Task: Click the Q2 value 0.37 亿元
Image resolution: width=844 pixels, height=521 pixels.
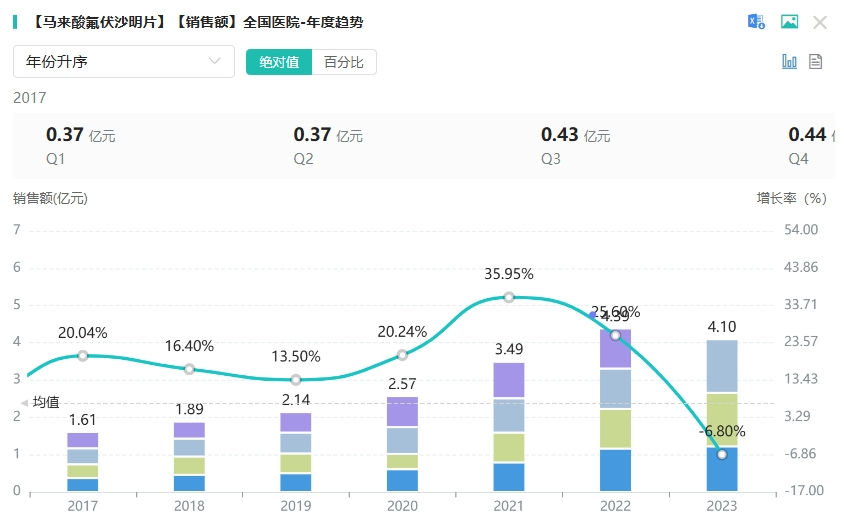Action: pyautogui.click(x=328, y=135)
